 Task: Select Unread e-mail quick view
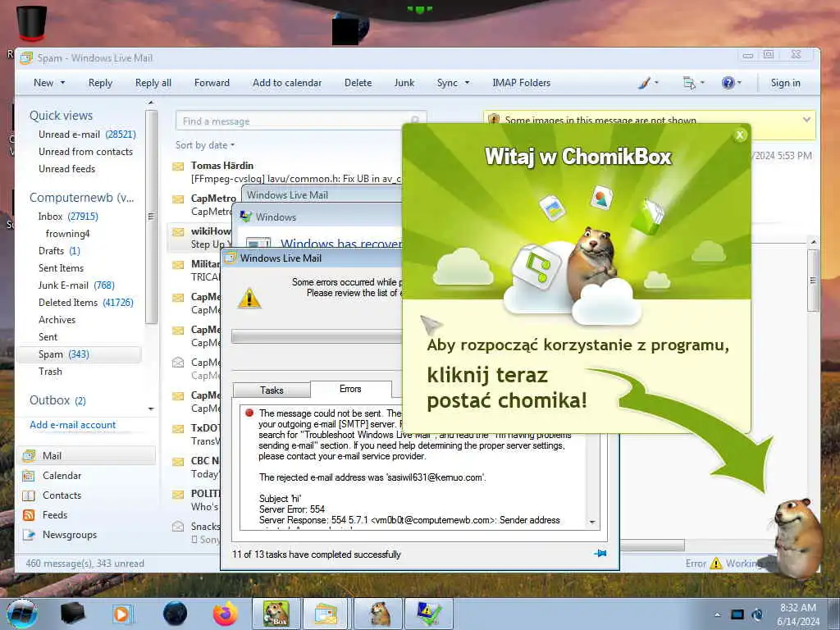coord(87,135)
